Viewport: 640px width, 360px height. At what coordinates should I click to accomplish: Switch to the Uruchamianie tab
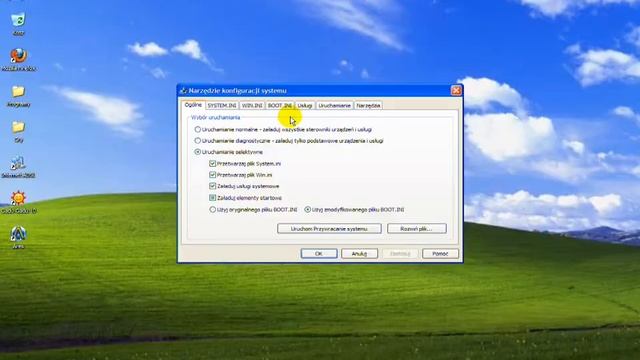[x=334, y=105]
